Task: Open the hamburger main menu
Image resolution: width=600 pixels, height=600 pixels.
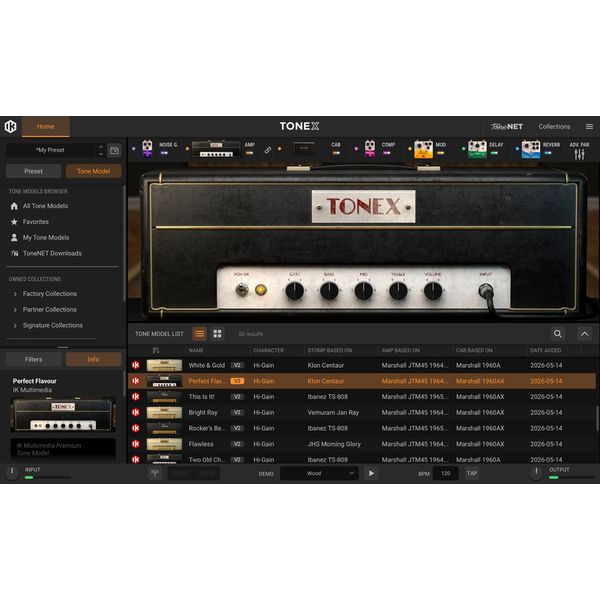Action: tap(589, 126)
